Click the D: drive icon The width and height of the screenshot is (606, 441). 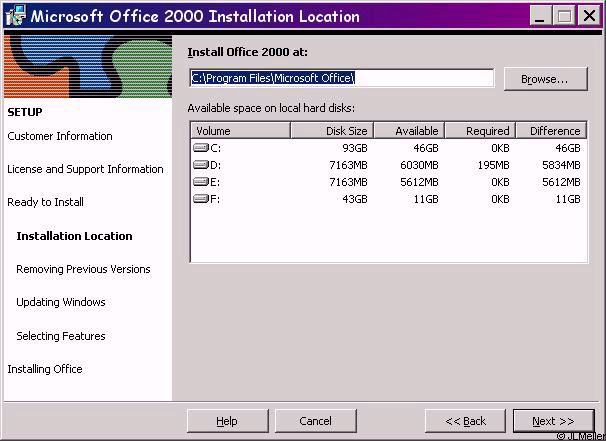click(201, 165)
